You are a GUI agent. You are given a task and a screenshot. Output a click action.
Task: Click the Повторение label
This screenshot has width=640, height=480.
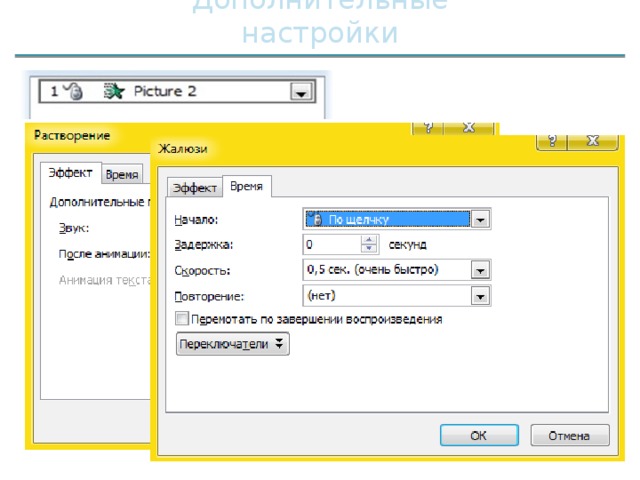point(209,296)
